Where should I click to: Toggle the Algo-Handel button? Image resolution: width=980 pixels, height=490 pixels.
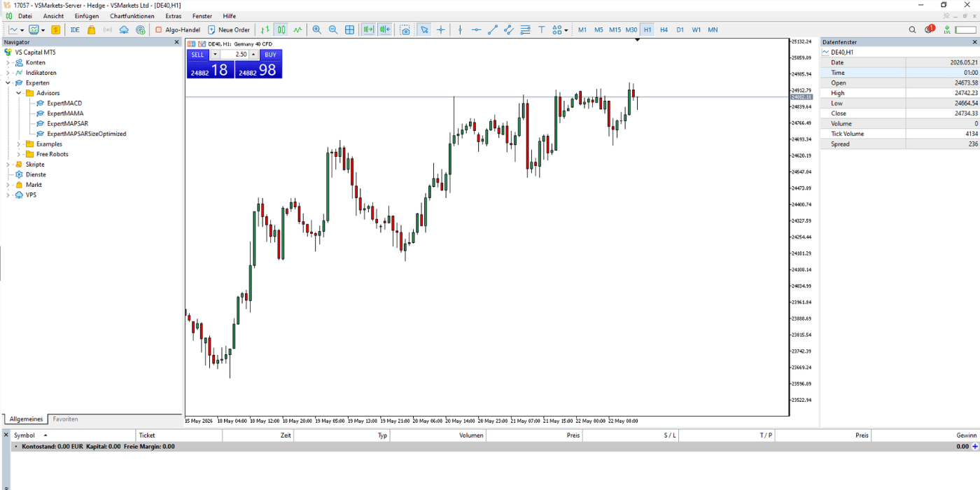[178, 30]
